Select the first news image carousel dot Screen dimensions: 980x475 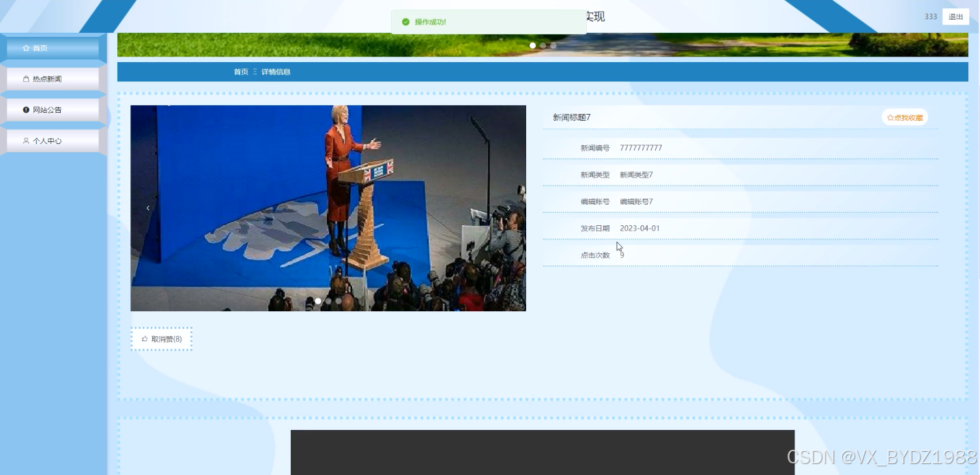[318, 301]
